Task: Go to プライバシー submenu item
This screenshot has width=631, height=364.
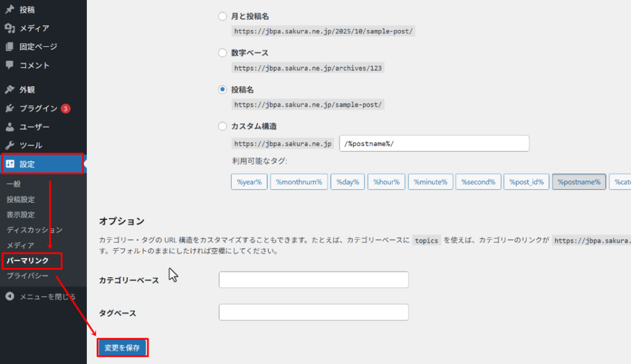Action: point(28,276)
